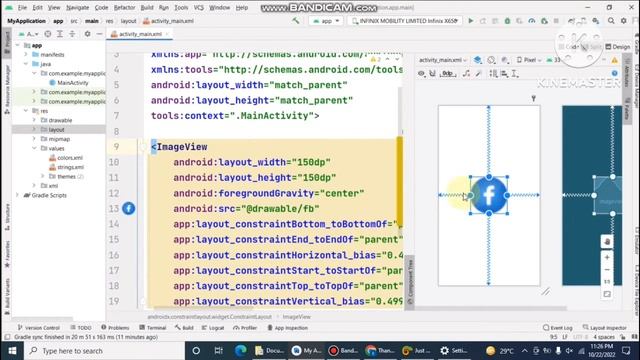Click the Facebook gutter icon on line 13
This screenshot has width=640, height=360.
[x=129, y=209]
